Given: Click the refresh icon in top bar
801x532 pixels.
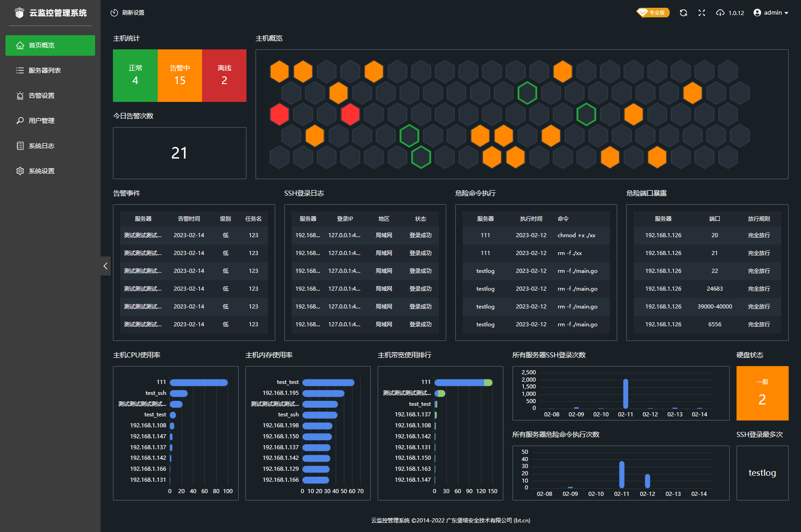Looking at the screenshot, I should [x=683, y=13].
